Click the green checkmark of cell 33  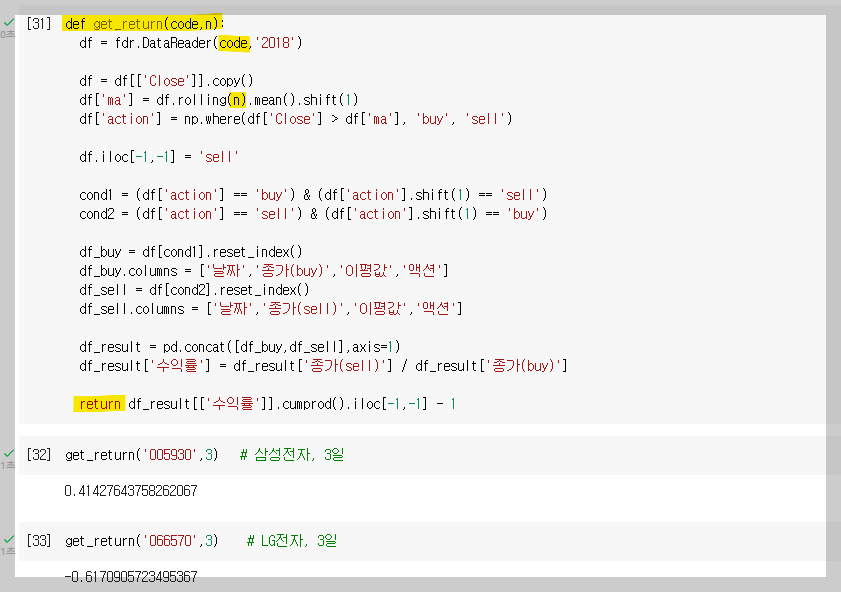coord(9,539)
